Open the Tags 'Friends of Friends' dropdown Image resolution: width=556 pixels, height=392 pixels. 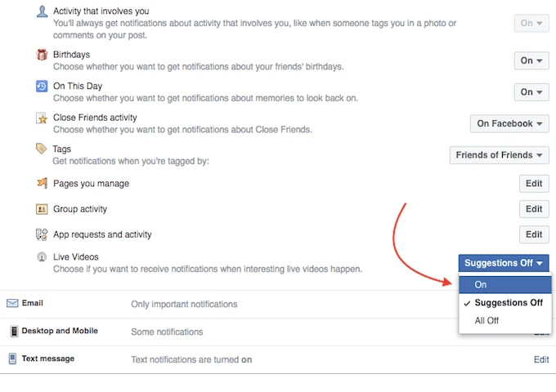tap(499, 155)
